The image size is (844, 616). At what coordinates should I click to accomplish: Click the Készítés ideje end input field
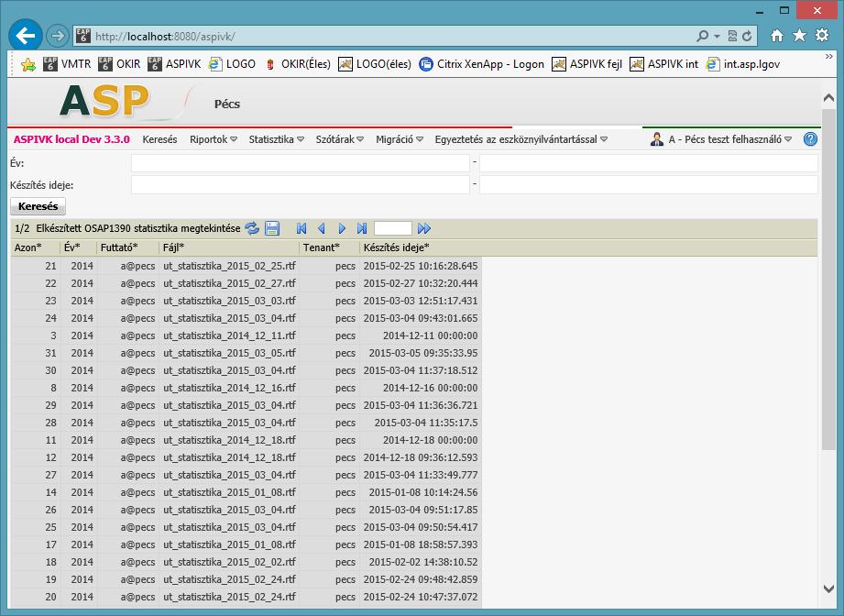648,184
